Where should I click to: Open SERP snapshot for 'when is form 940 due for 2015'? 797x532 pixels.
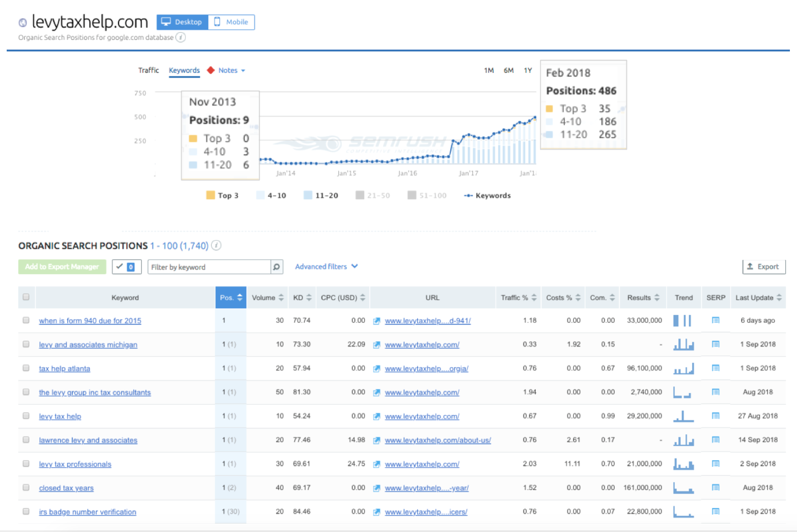[715, 320]
